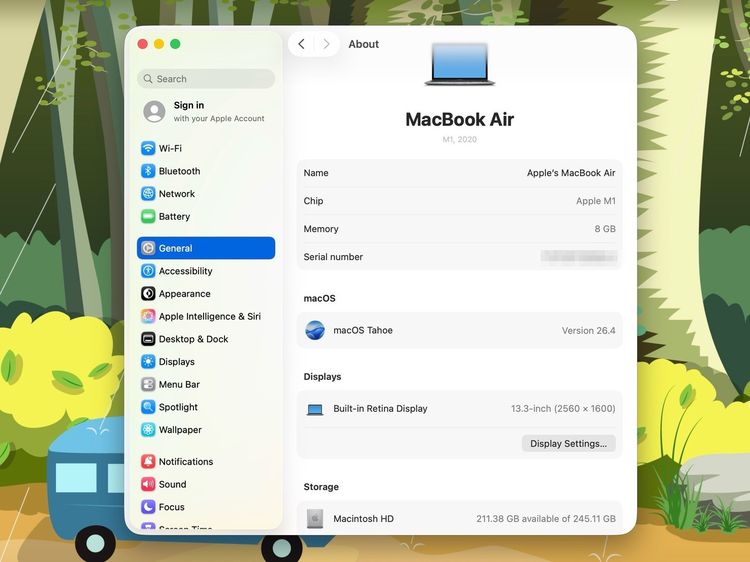Open the Notifications bell icon
The width and height of the screenshot is (750, 562).
coord(148,462)
